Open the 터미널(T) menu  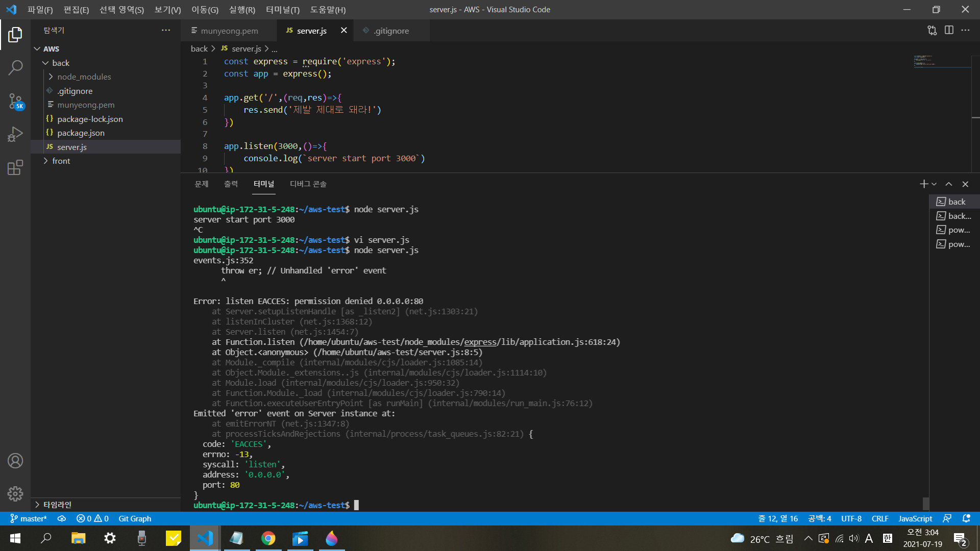[282, 10]
